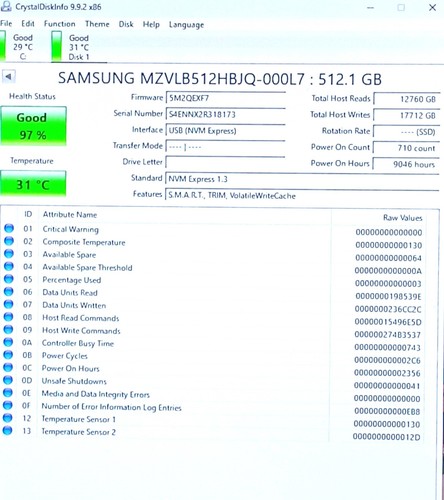
Task: Click the Total Host Writes value 17712 GB
Action: 406,115
